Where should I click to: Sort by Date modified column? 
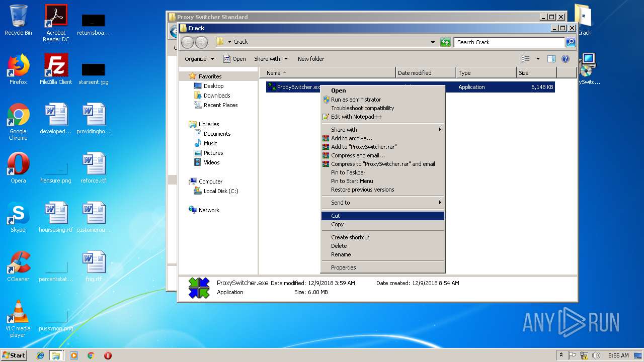tap(426, 73)
